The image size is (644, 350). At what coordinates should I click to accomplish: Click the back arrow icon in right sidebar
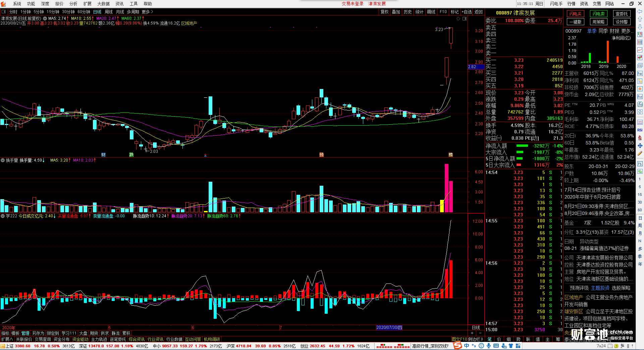click(x=640, y=11)
